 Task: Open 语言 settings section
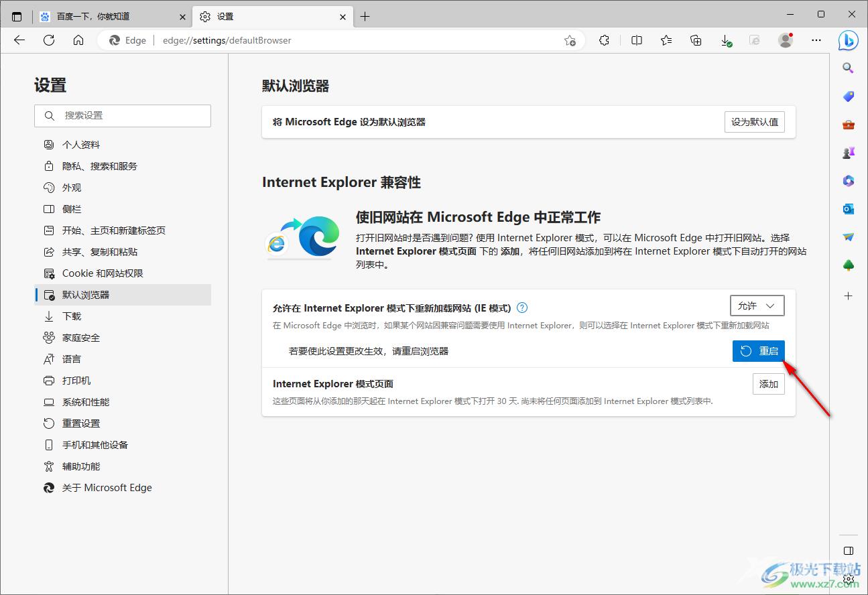pos(123,359)
